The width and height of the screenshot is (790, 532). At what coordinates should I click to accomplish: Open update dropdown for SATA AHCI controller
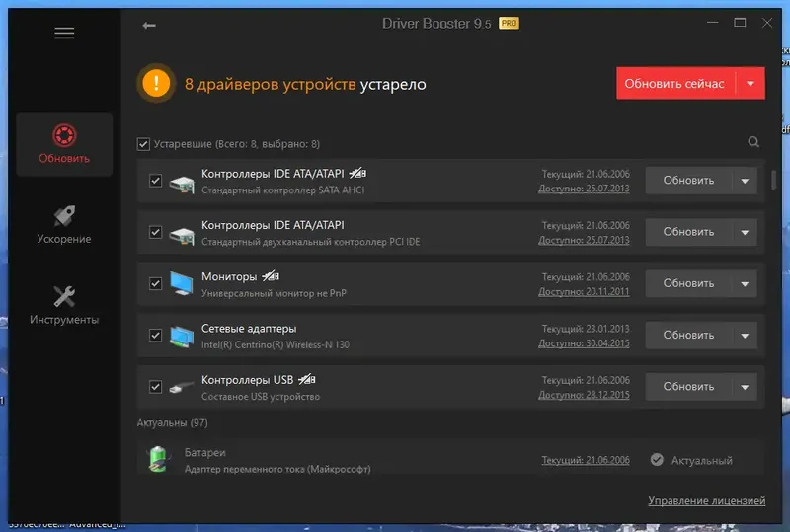[745, 181]
